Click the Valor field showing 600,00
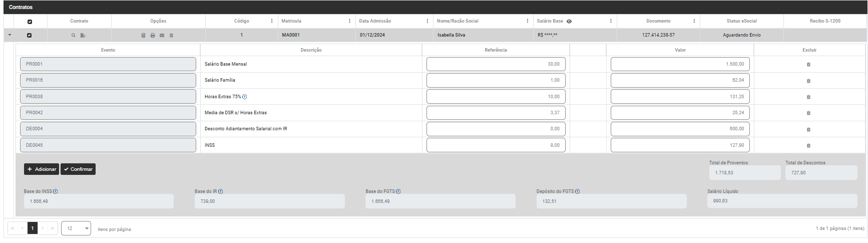This screenshot has width=868, height=243. tap(680, 129)
